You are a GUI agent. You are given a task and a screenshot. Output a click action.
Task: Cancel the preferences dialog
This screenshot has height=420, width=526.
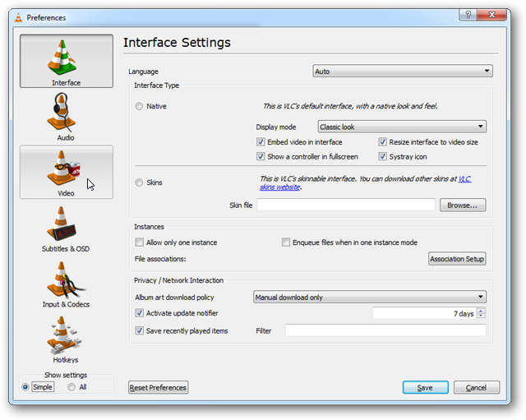[477, 387]
